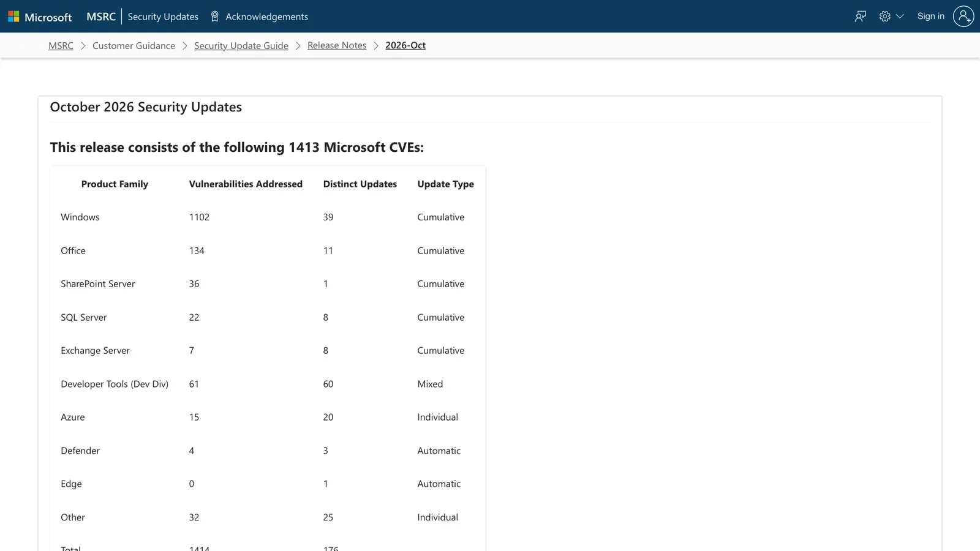The width and height of the screenshot is (980, 551).
Task: Select the Azure row label
Action: [x=73, y=418]
